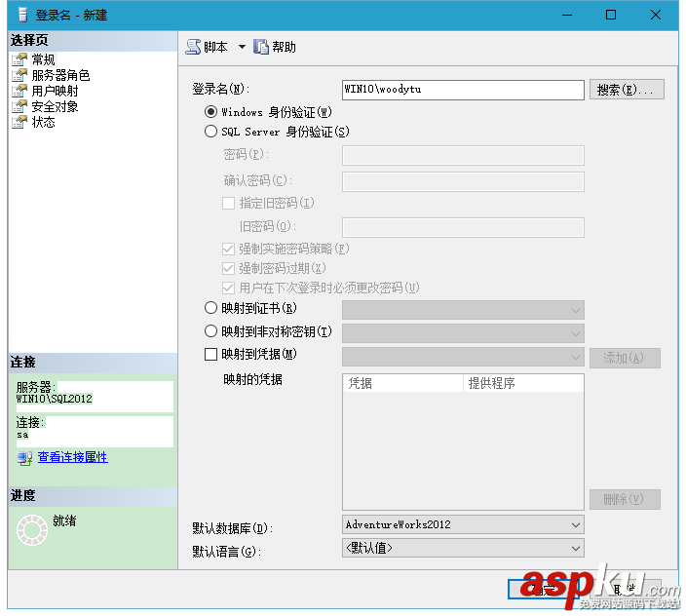Toggle 强制实施密码策略 checkbox
The height and width of the screenshot is (616, 686).
click(228, 249)
